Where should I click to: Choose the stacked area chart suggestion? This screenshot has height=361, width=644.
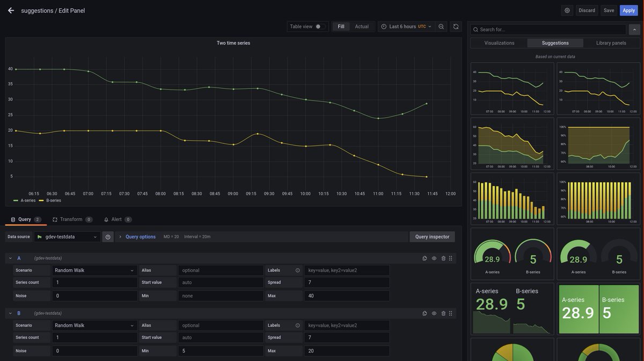tap(512, 143)
